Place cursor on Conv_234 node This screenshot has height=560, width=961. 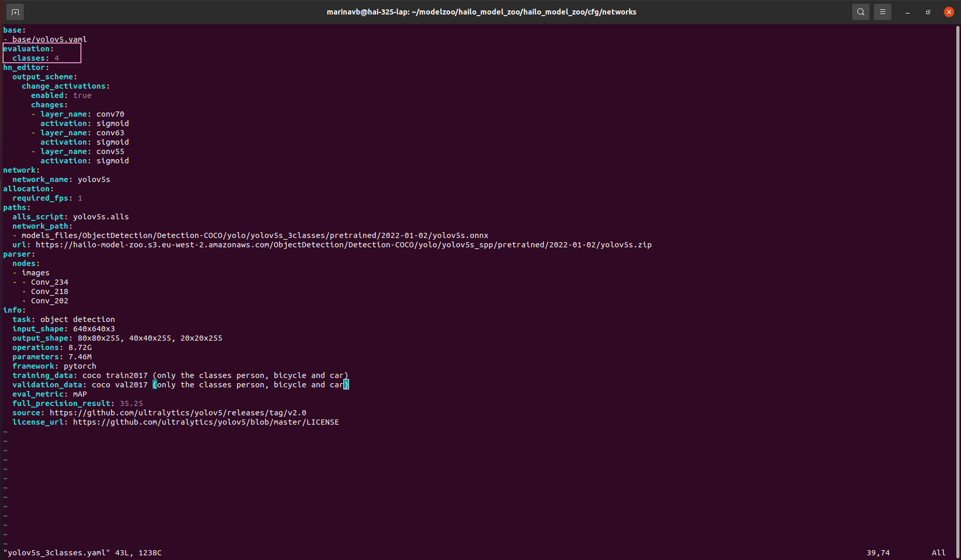49,282
